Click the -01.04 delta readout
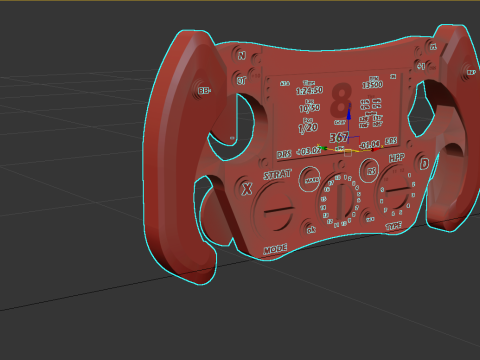 [x=369, y=145]
